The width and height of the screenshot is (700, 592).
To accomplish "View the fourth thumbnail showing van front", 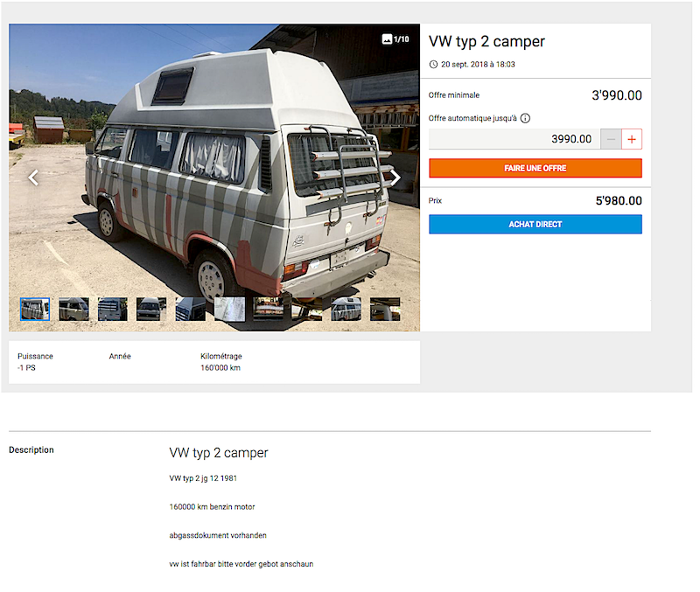I will (151, 310).
